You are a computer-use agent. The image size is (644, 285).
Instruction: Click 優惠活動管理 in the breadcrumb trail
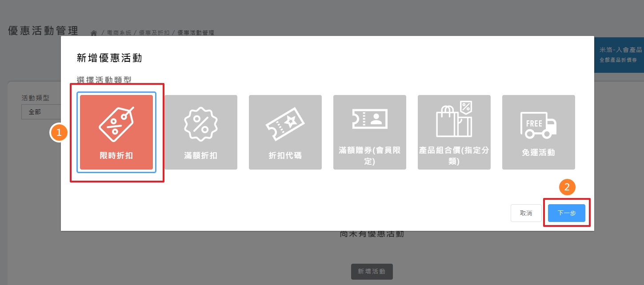pyautogui.click(x=196, y=33)
